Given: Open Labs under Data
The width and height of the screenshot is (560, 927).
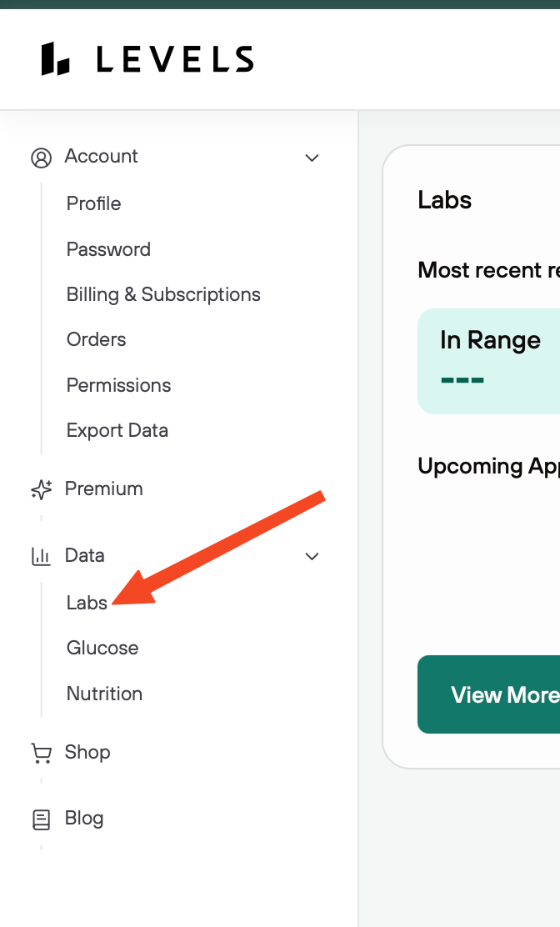Looking at the screenshot, I should pyautogui.click(x=87, y=603).
